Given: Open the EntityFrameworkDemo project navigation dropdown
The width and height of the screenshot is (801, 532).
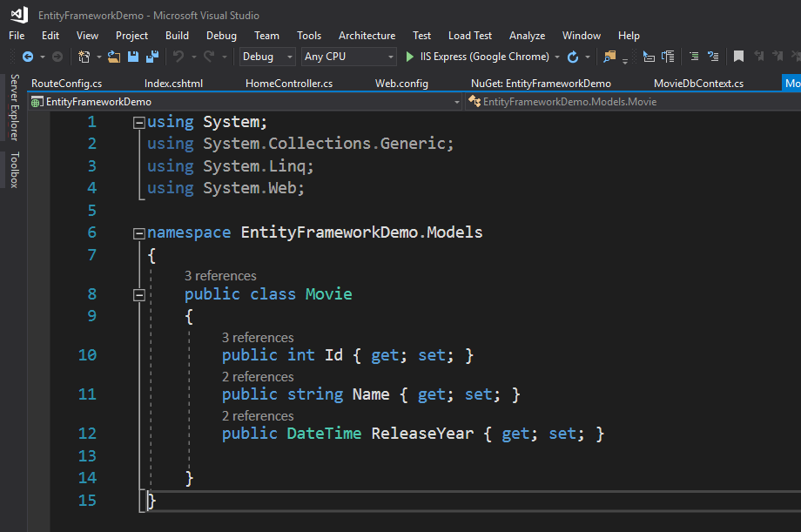Looking at the screenshot, I should coord(246,102).
